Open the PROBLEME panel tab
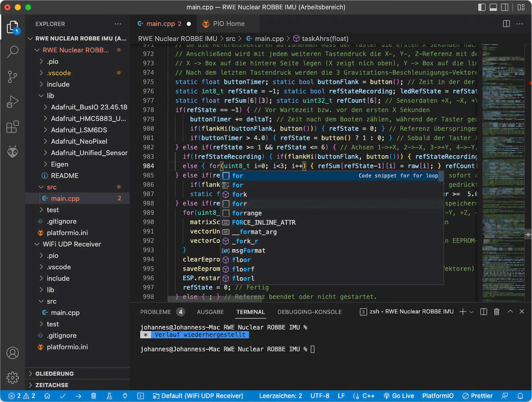This screenshot has height=402, width=532. click(x=156, y=312)
